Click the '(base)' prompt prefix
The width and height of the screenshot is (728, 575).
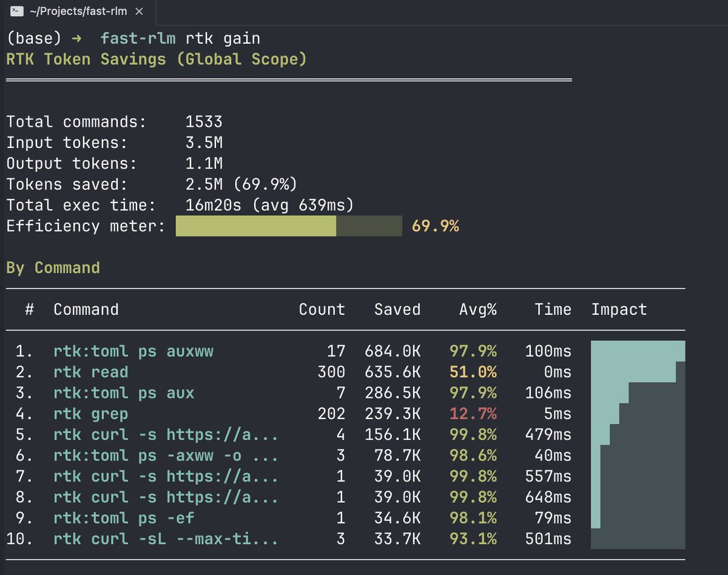[34, 39]
